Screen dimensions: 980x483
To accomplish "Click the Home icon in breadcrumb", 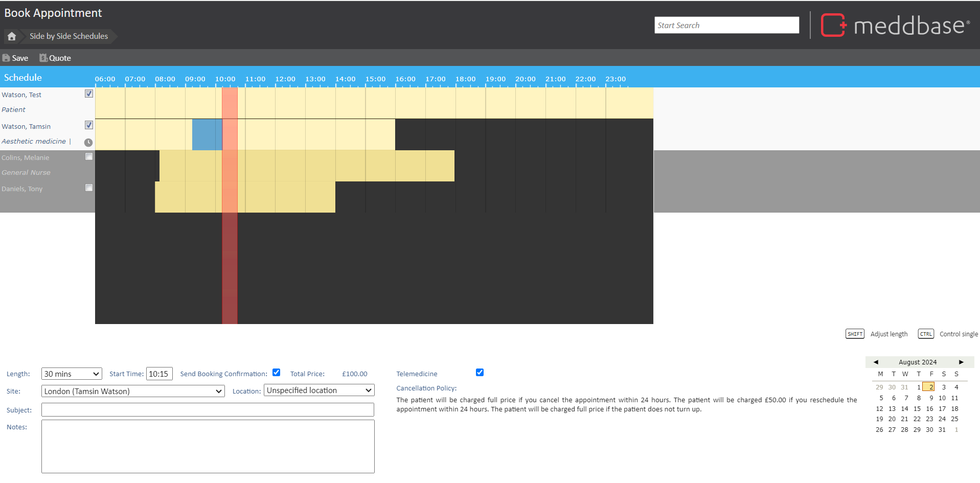I will (x=12, y=36).
